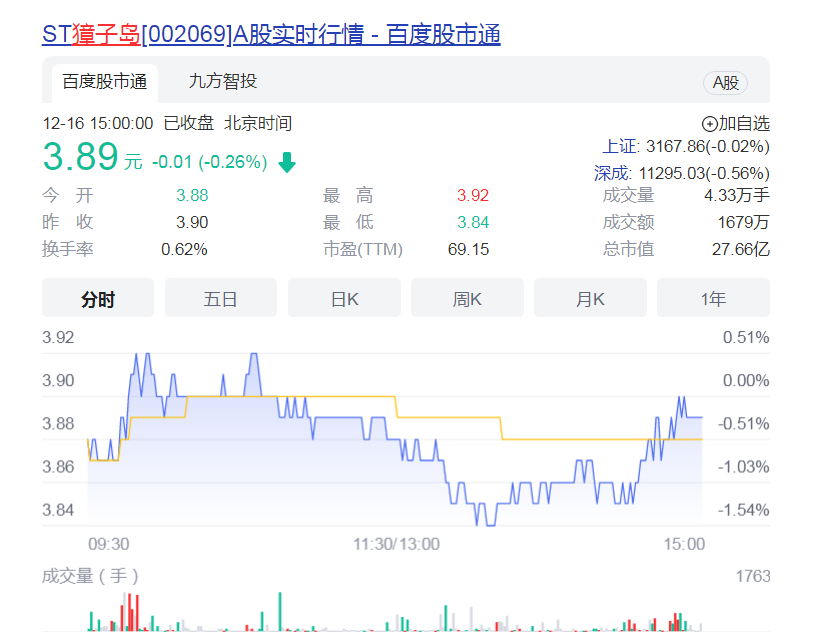Click the green down arrow beside price change
817x639 pixels.
coord(287,162)
